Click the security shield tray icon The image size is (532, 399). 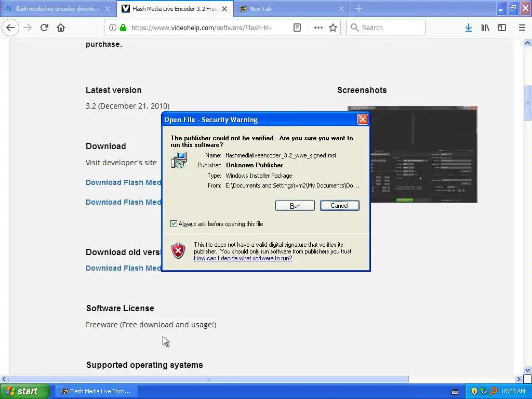[474, 391]
